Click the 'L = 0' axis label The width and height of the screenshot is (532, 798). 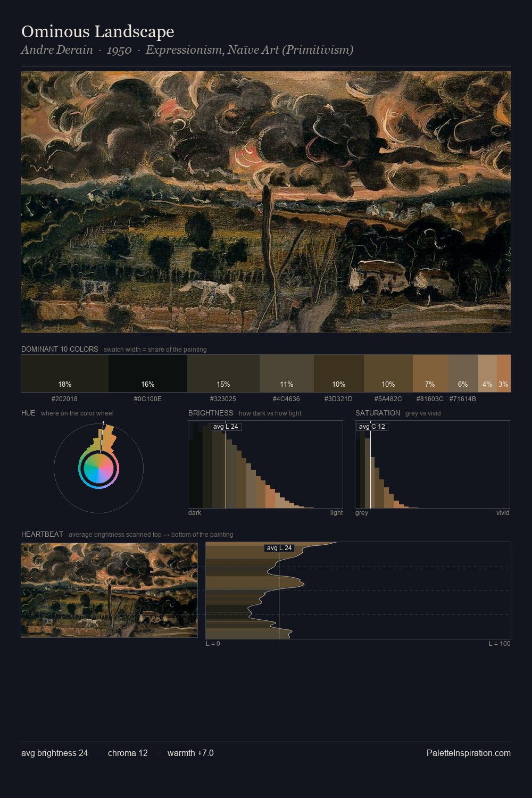pos(213,644)
